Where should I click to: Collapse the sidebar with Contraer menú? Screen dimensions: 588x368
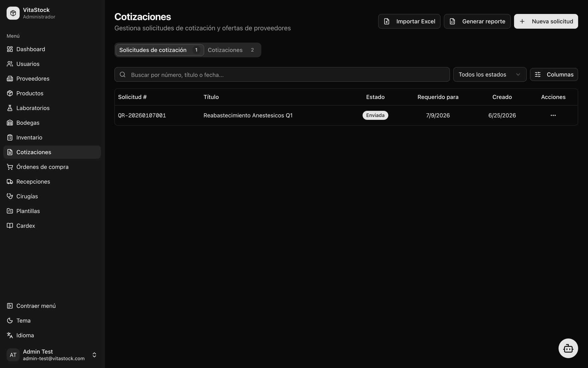pos(52,306)
